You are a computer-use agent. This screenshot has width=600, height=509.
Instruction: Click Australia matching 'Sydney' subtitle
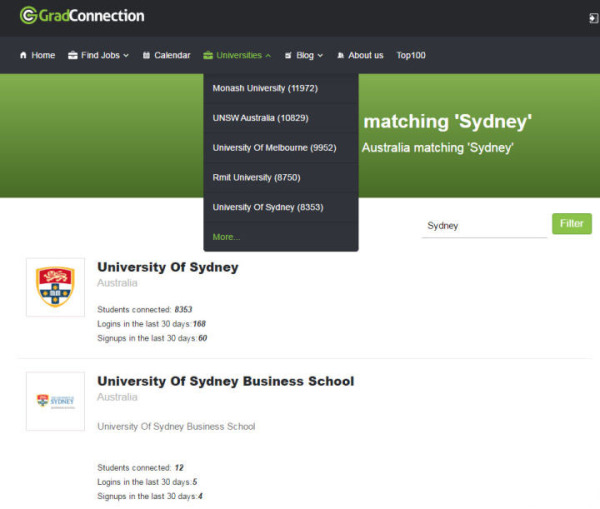click(437, 148)
